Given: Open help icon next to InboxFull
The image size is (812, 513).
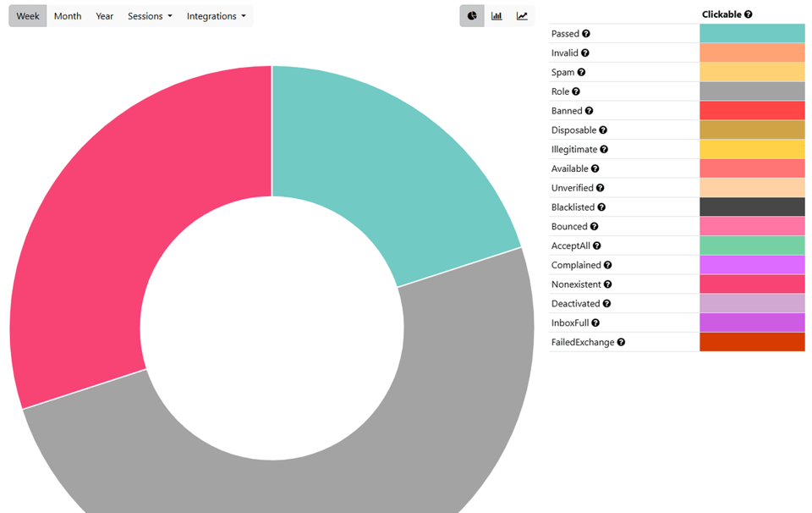Looking at the screenshot, I should coord(595,323).
